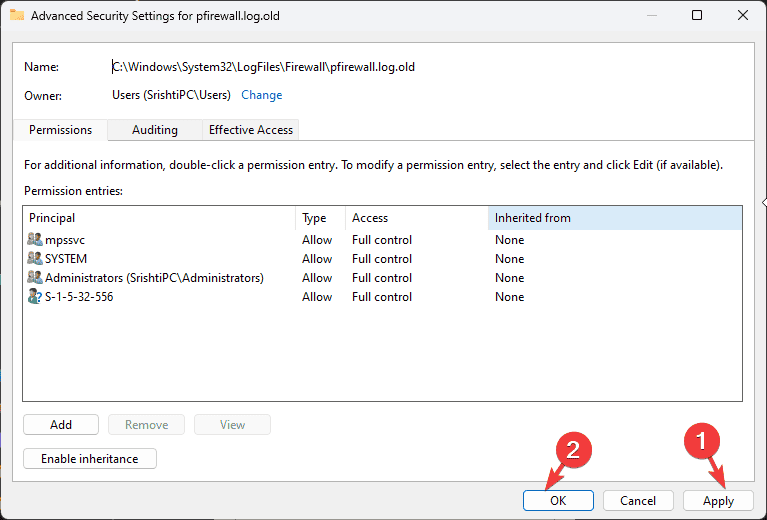
Task: Click None in the mpssvc row
Action: pos(509,240)
